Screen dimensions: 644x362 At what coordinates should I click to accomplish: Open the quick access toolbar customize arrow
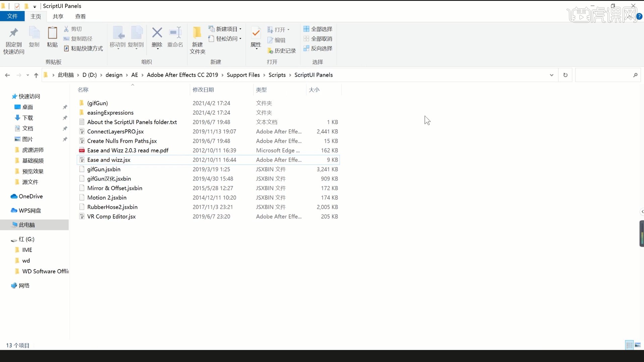pyautogui.click(x=35, y=6)
